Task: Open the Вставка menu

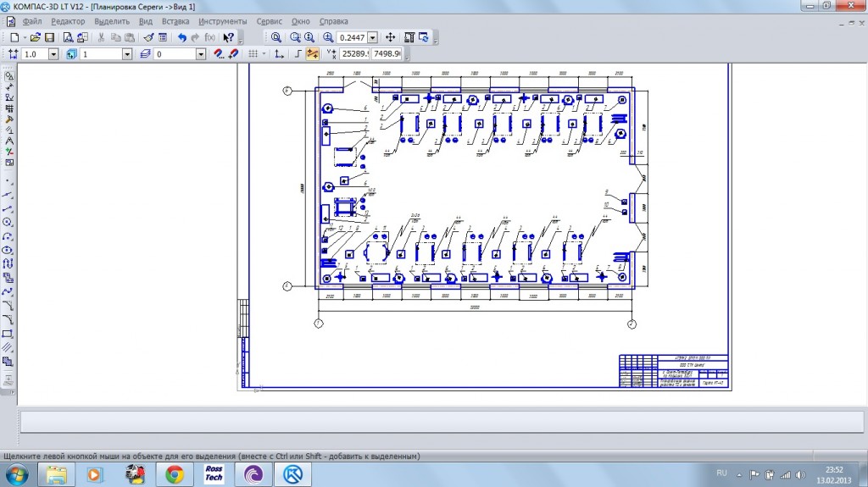Action: 175,20
